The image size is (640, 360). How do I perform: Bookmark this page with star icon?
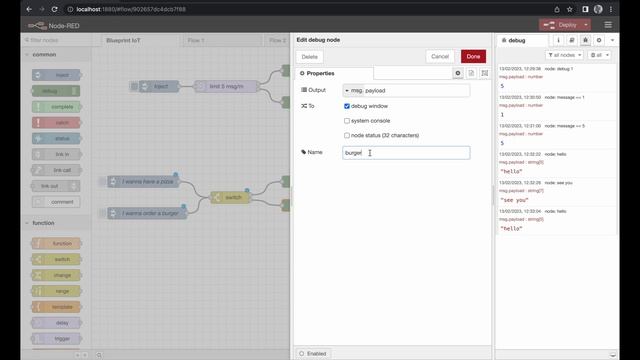[x=569, y=9]
